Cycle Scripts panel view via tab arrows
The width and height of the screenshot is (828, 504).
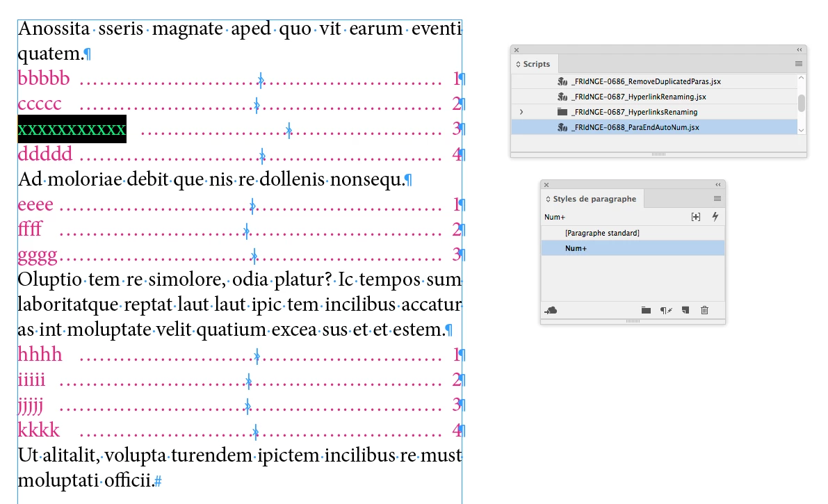(518, 64)
